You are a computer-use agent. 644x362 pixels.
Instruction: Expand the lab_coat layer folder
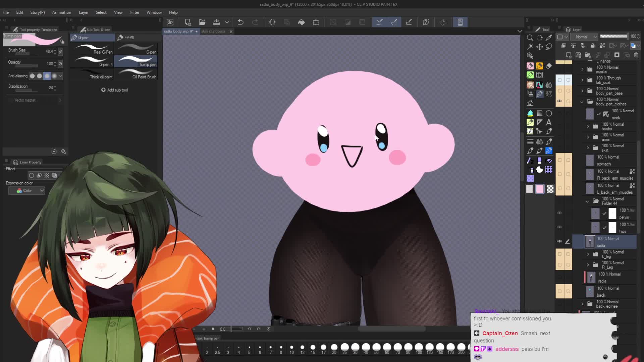click(582, 80)
